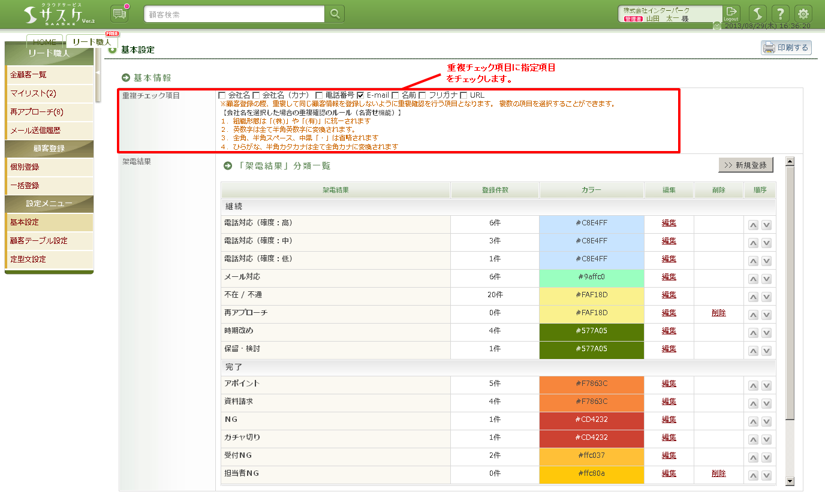The image size is (825, 504).
Task: Click the Logout icon
Action: pyautogui.click(x=731, y=14)
